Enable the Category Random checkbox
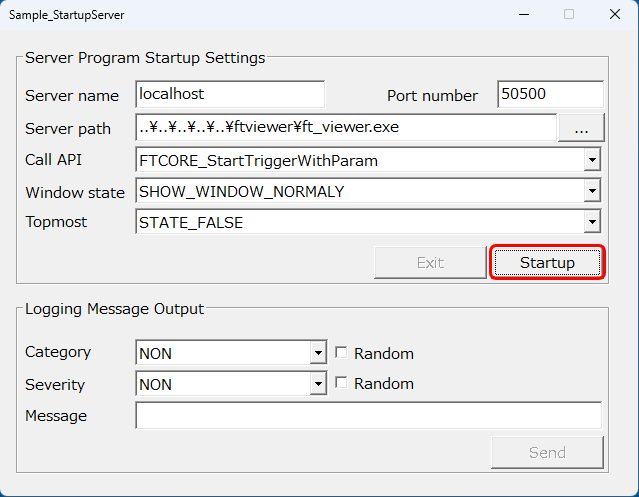This screenshot has height=497, width=639. (x=342, y=353)
